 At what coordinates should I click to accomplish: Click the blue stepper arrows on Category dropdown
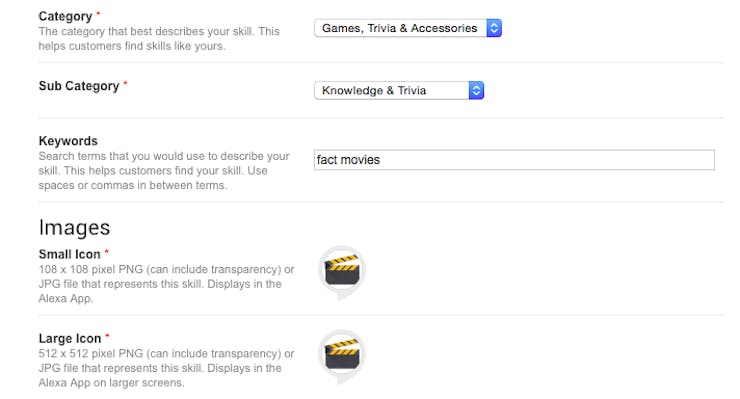pyautogui.click(x=494, y=28)
